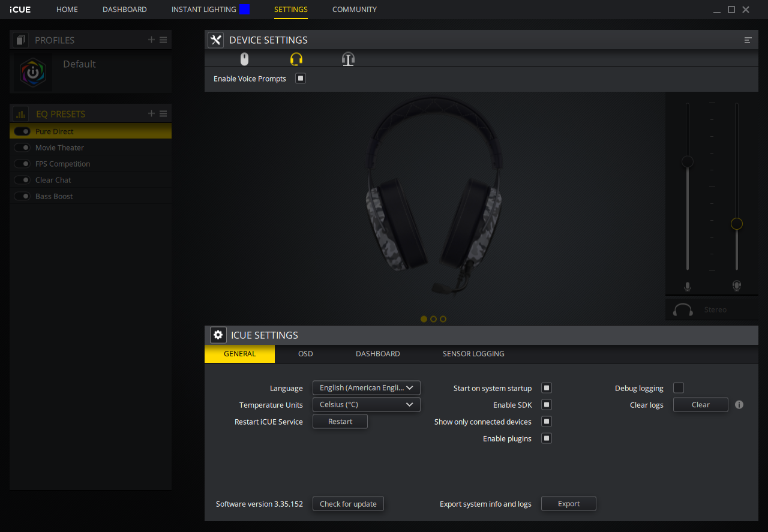768x532 pixels.
Task: Click the microphone icon under volume slider
Action: coord(688,286)
